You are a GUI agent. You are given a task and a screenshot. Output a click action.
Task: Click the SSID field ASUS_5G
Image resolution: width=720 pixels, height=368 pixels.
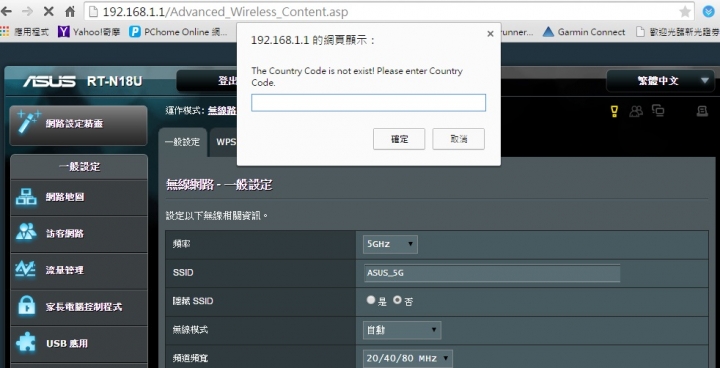click(x=492, y=273)
